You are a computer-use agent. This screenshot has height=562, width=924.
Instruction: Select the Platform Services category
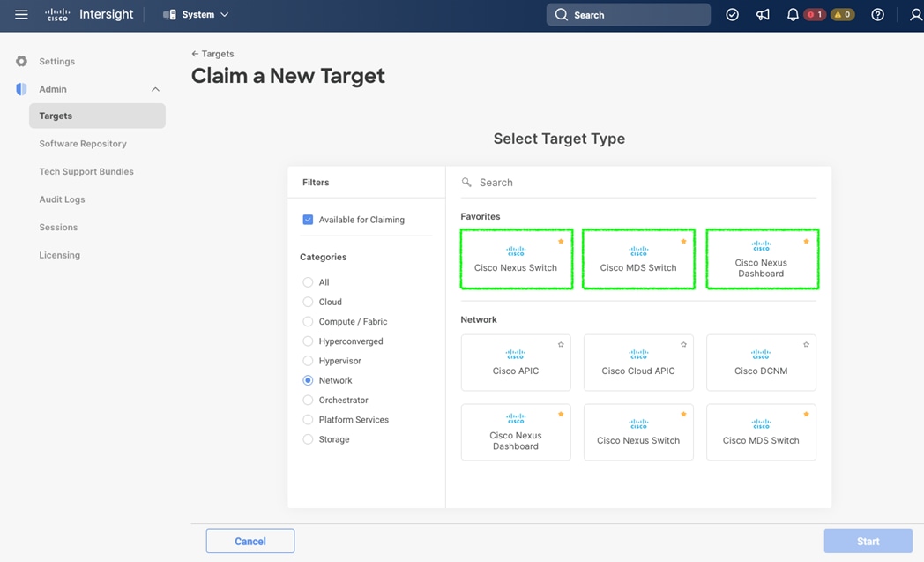pos(308,420)
